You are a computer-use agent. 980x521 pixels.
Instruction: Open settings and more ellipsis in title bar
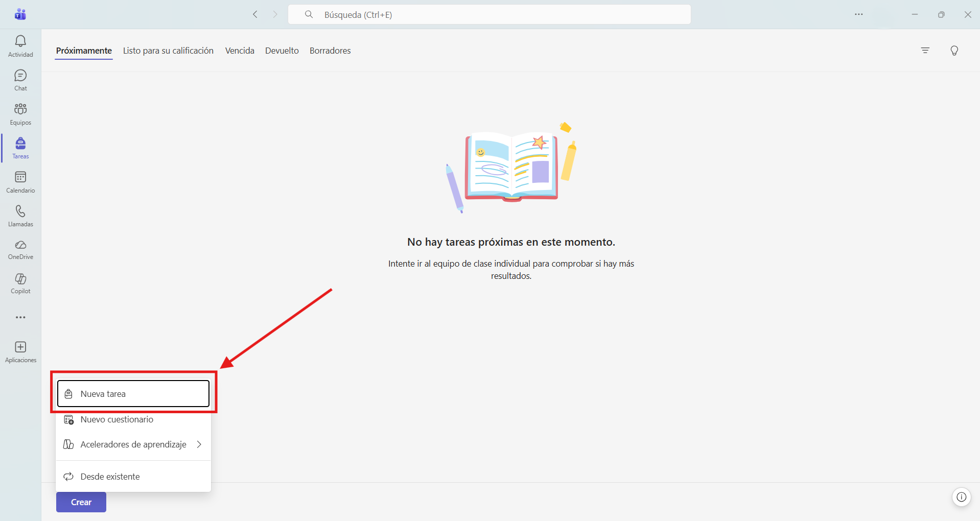coord(858,14)
